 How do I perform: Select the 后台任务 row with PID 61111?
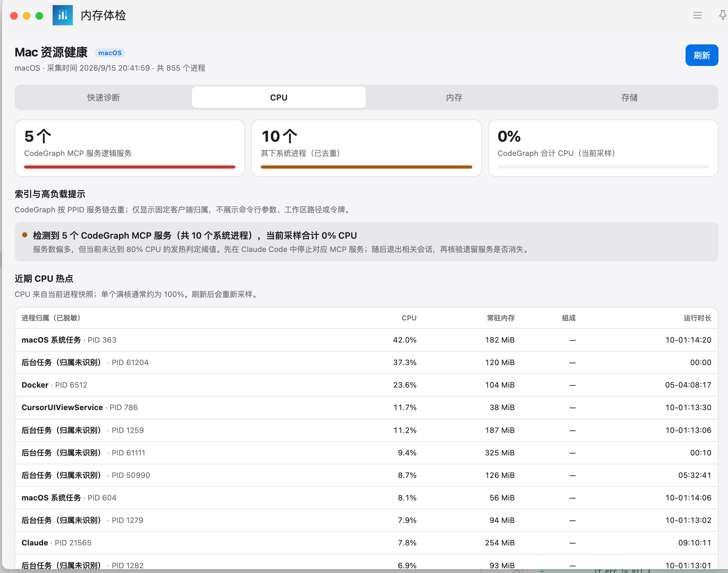pos(366,453)
